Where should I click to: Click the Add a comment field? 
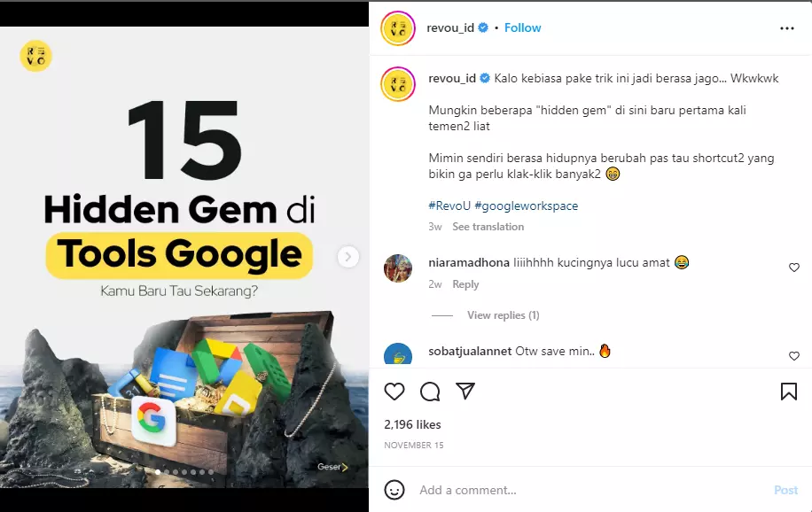[590, 490]
